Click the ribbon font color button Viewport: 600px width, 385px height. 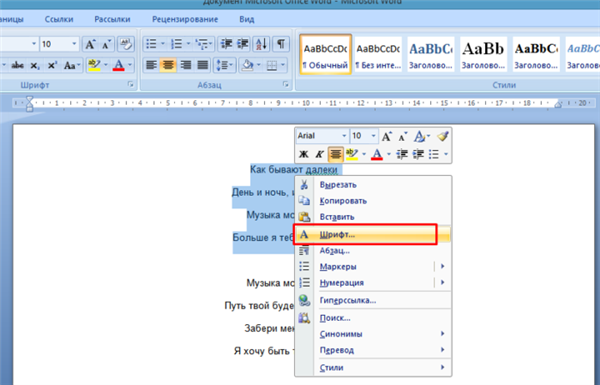pyautogui.click(x=119, y=65)
